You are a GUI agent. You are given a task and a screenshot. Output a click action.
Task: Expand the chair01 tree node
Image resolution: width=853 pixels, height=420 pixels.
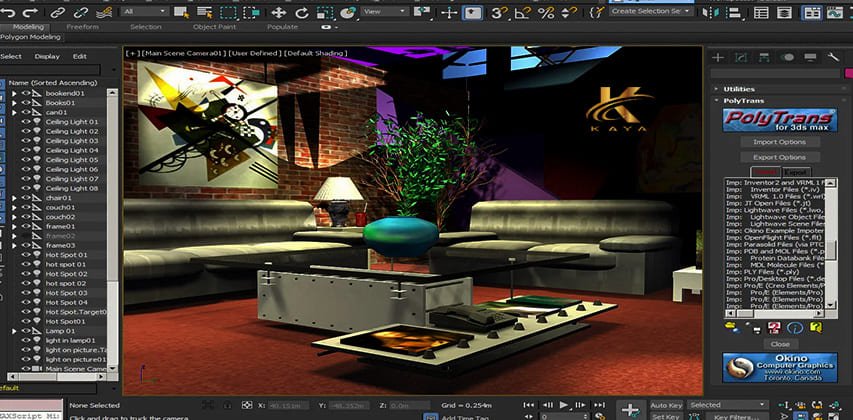tap(15, 198)
